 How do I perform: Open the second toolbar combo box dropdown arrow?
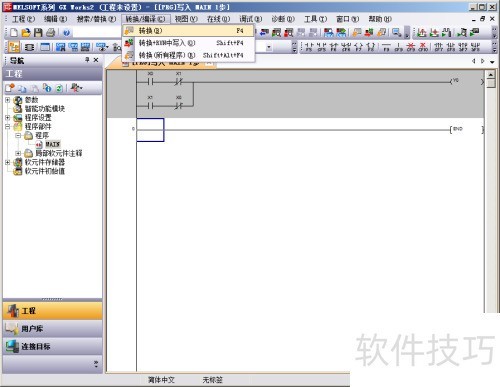[269, 47]
